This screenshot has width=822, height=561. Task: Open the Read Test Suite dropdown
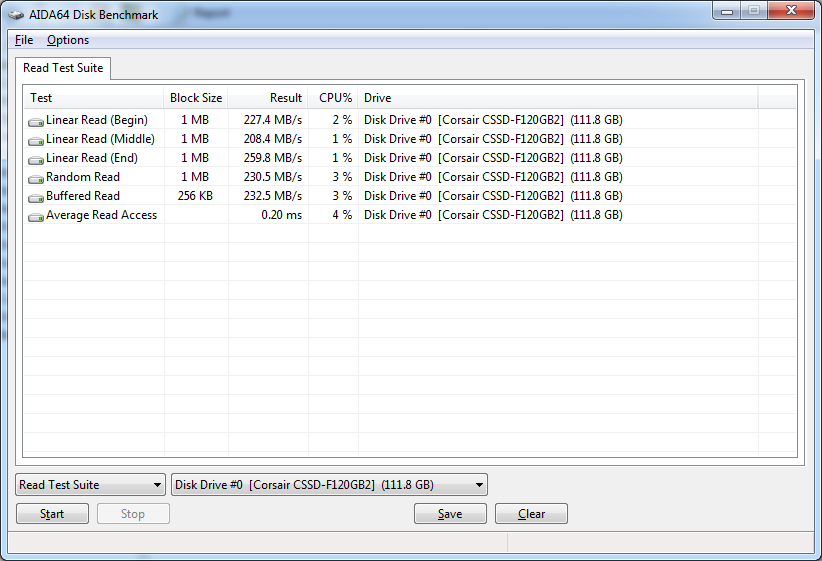point(90,484)
